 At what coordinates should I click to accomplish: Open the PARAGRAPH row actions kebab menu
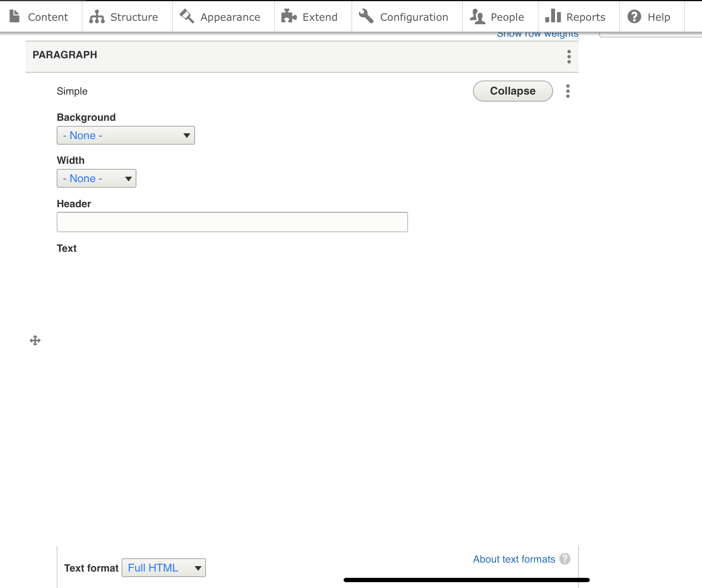click(x=569, y=56)
